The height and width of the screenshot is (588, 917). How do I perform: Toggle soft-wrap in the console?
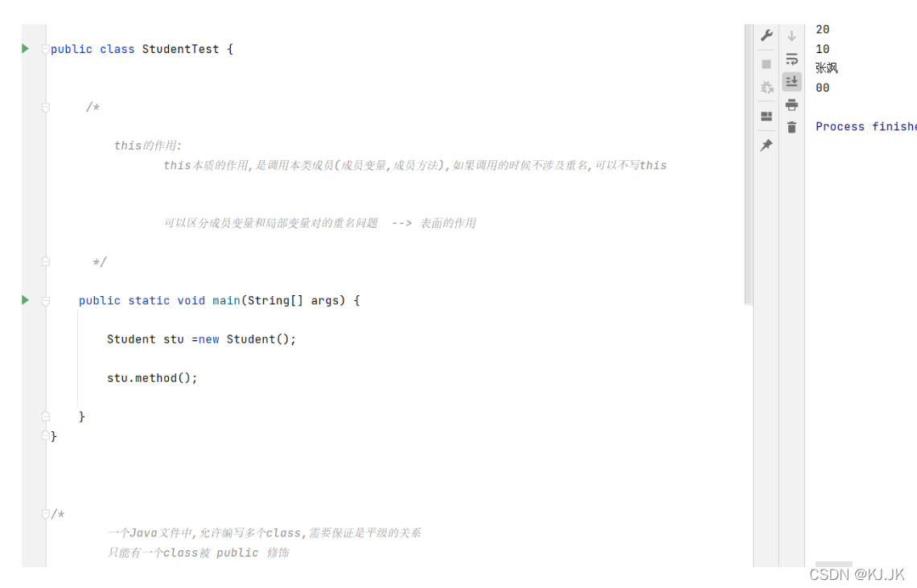(792, 59)
